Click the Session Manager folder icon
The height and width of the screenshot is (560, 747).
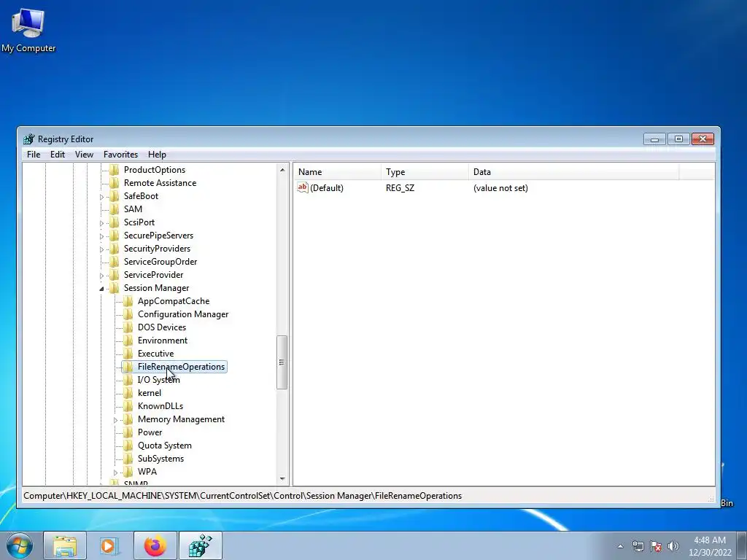(x=115, y=288)
